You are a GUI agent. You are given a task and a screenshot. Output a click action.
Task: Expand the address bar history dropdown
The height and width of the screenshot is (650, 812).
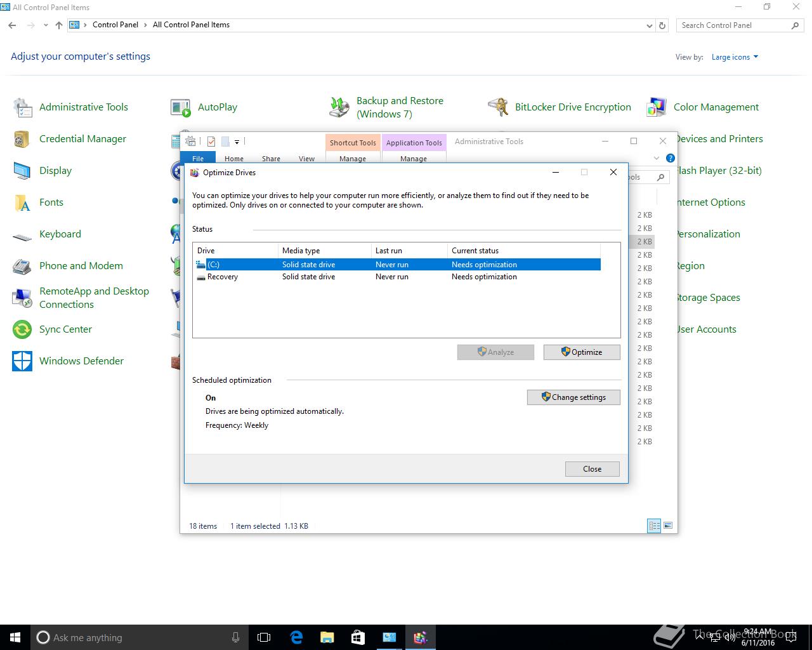(649, 26)
